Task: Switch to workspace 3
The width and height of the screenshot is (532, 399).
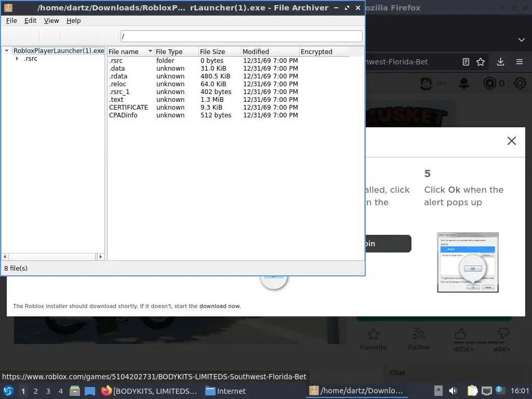Action: tap(48, 391)
